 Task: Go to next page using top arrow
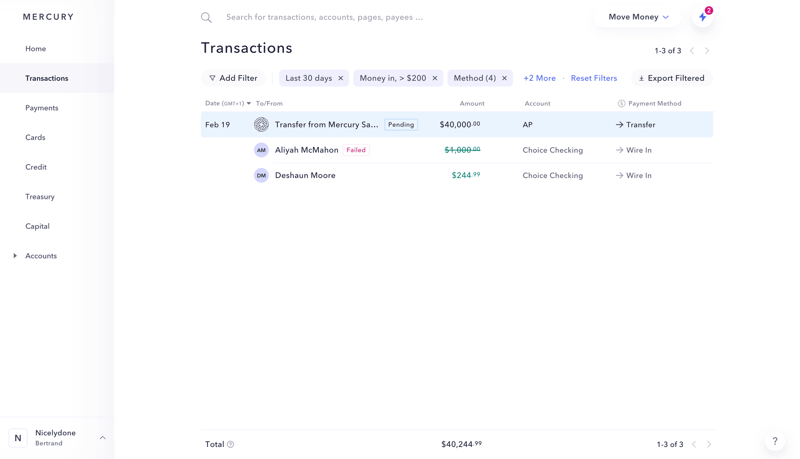[x=707, y=50]
